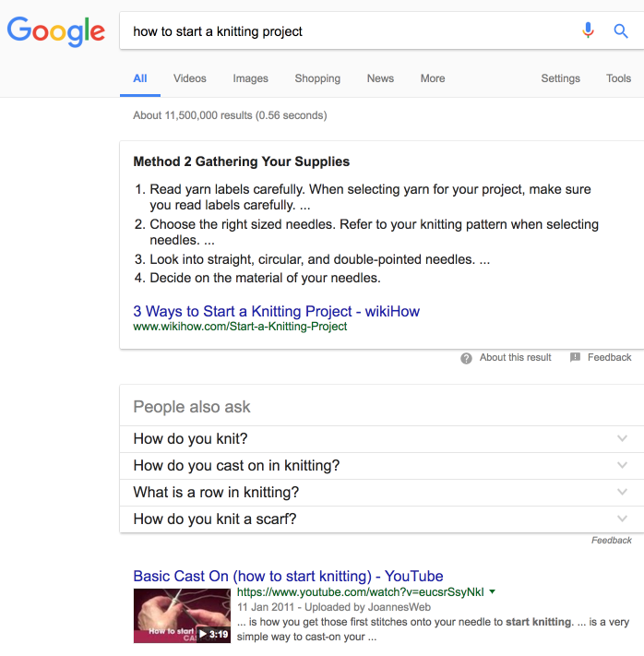
Task: Open the Settings menu
Action: click(560, 78)
